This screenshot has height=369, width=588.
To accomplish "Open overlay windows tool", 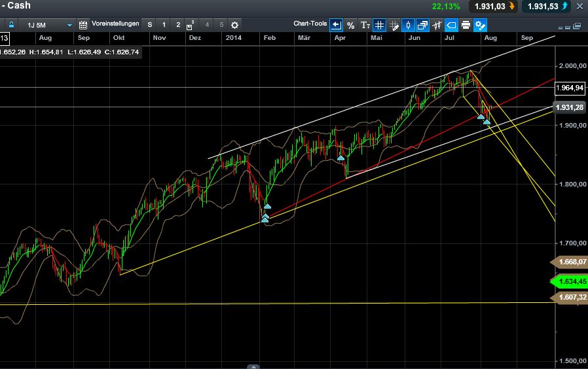I will (422, 25).
